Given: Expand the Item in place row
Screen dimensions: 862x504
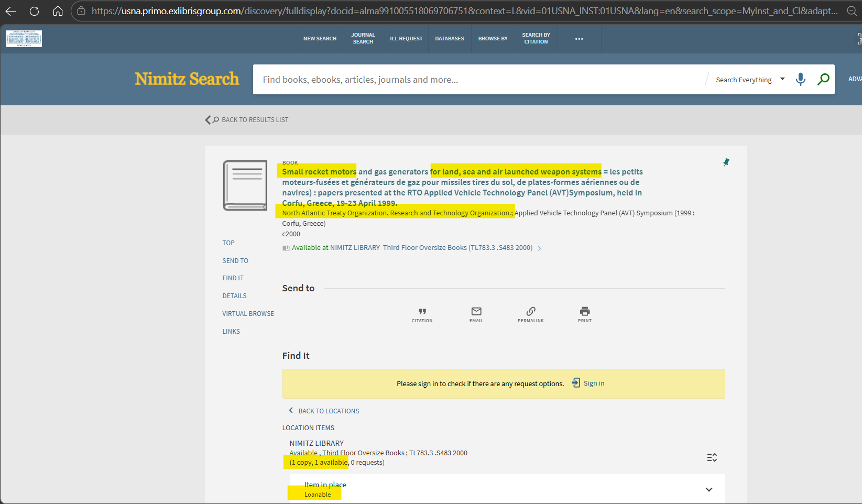Looking at the screenshot, I should [x=708, y=489].
